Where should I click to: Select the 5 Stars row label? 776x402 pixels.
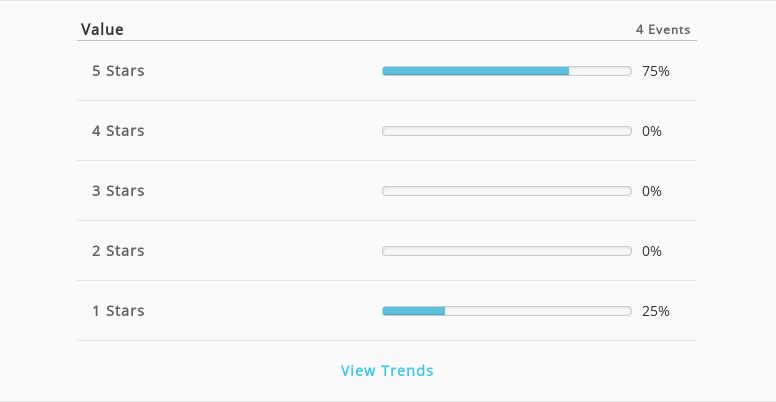(x=118, y=71)
